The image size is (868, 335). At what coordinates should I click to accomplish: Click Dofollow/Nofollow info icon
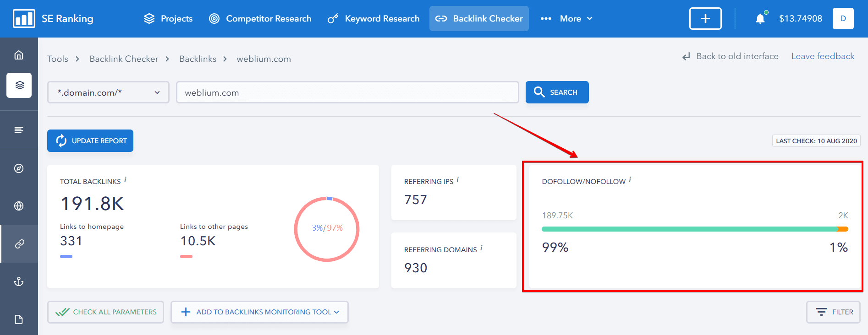click(630, 180)
